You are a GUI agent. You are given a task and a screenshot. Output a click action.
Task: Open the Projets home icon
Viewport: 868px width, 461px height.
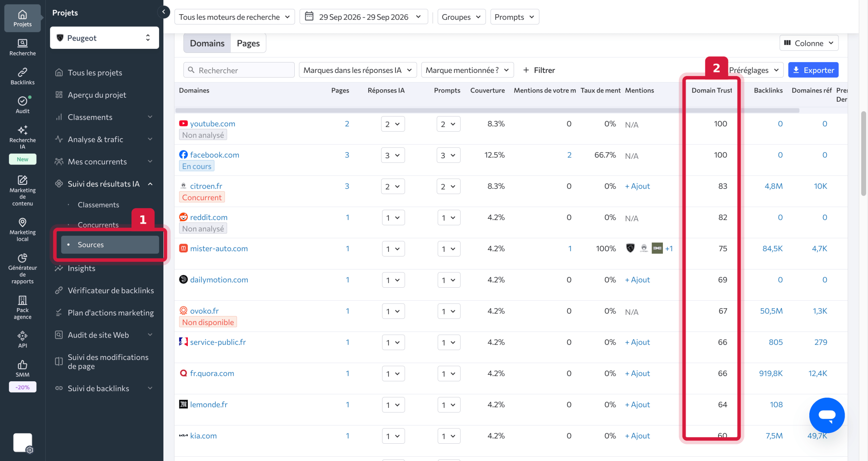click(22, 18)
